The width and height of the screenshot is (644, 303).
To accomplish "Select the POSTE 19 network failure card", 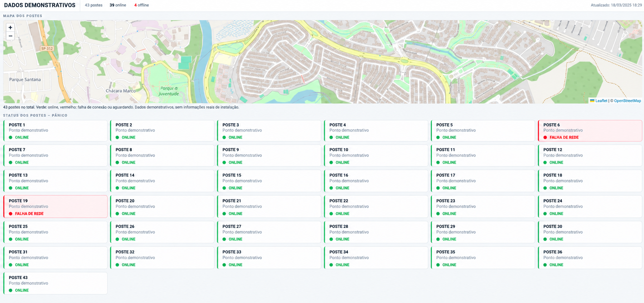I will [x=55, y=207].
